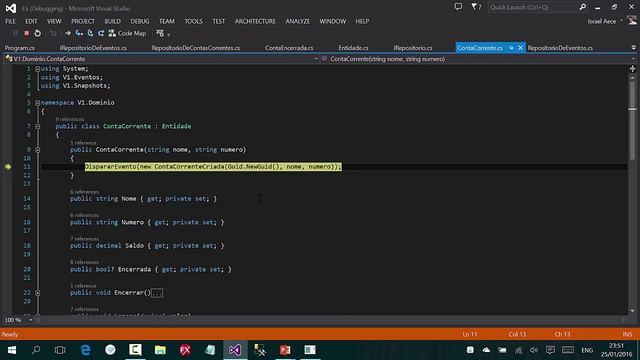Screen dimensions: 640x360
Task: Click the Israel Aece account avatar
Action: 632,20
